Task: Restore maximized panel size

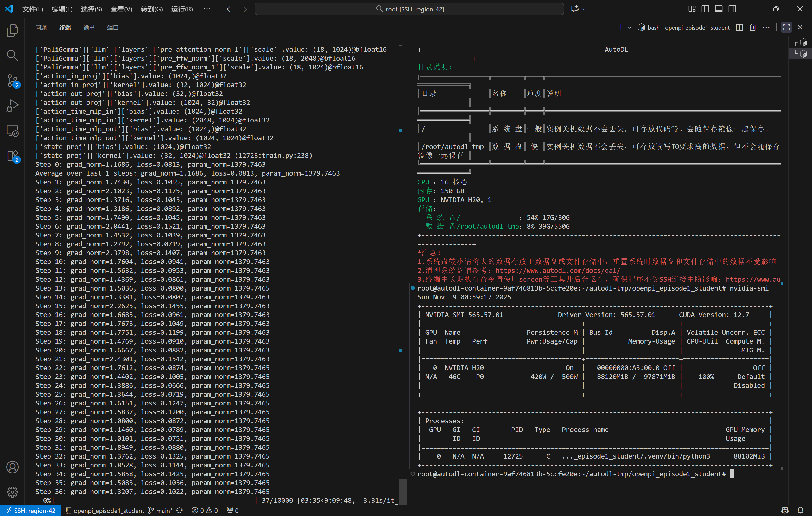Action: pos(786,28)
